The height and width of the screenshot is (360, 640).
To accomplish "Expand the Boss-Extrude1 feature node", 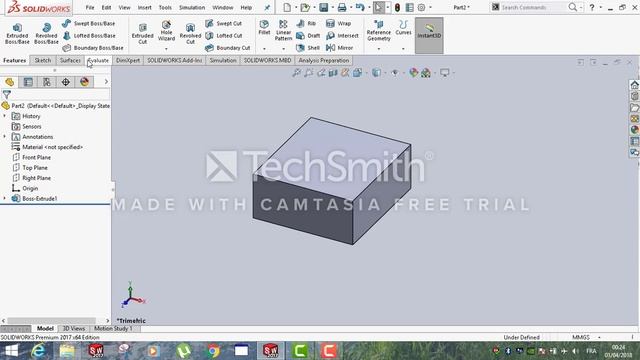I will point(4,198).
